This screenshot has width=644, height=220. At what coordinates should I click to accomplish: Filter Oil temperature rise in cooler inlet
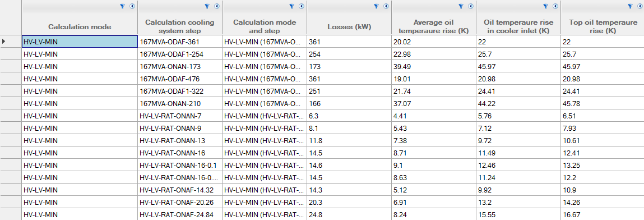pyautogui.click(x=546, y=6)
